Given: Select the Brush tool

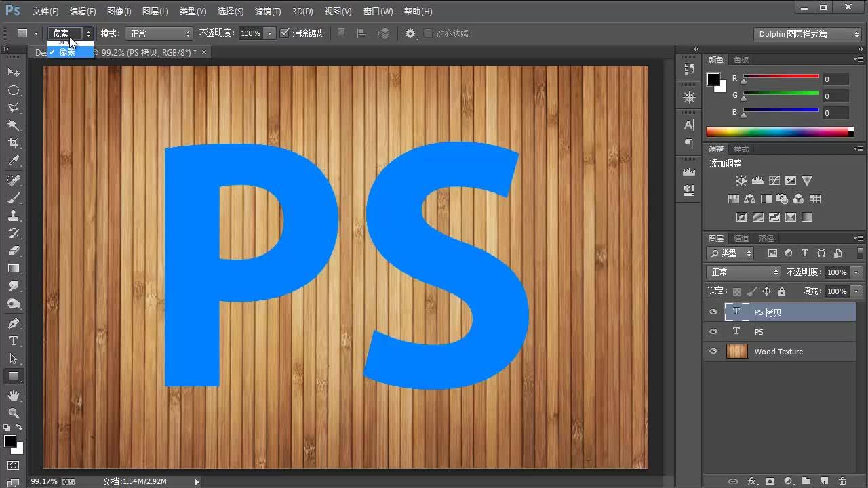Looking at the screenshot, I should click(x=14, y=198).
